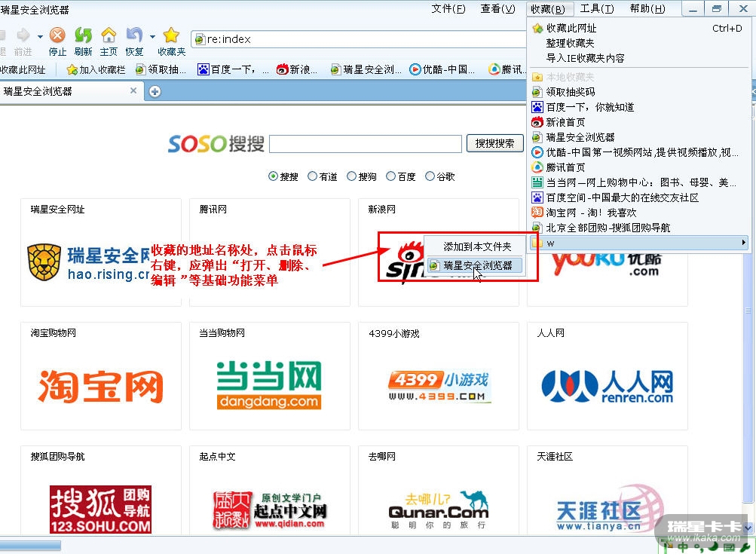This screenshot has width=756, height=554.
Task: Open the 瑞星安全网址 hao.rising thumbnail
Action: [101, 253]
